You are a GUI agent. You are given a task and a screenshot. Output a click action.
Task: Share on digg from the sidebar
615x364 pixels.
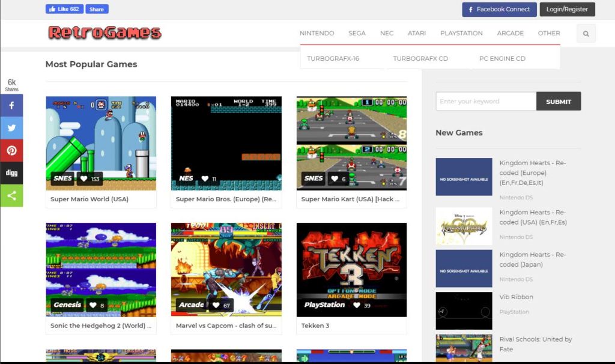coord(11,173)
